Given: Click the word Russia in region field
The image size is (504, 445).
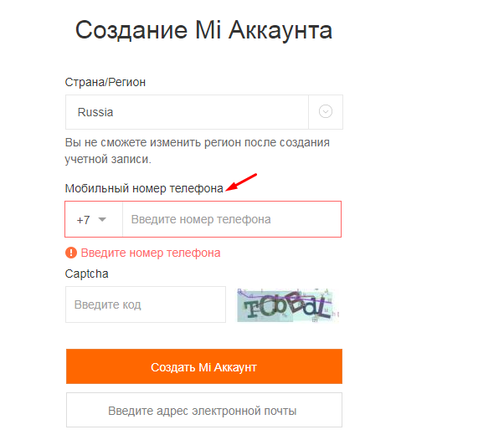Looking at the screenshot, I should click(95, 112).
